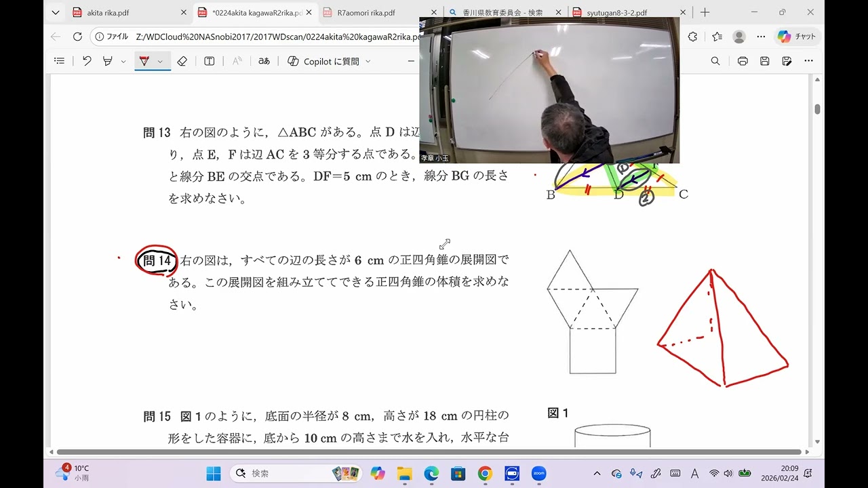Click the print icon in the PDF toolbar
The height and width of the screenshot is (488, 868).
(743, 61)
